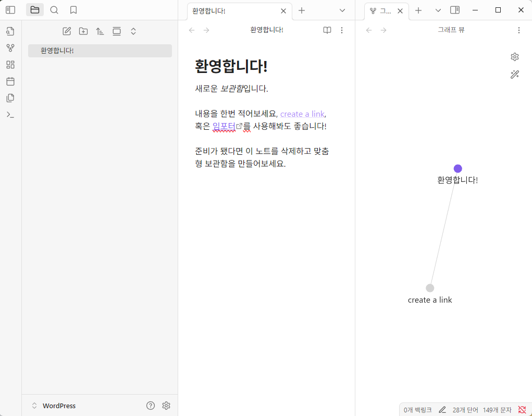
Task: Insert a template using the templates icon
Action: point(10,97)
